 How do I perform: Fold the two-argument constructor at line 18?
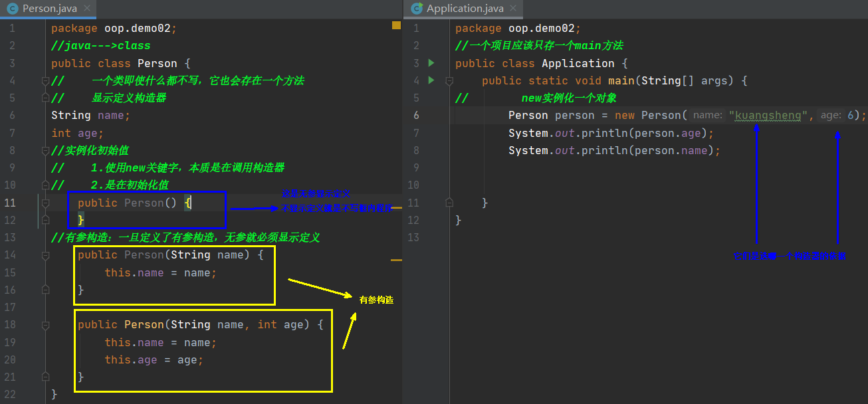coord(45,325)
